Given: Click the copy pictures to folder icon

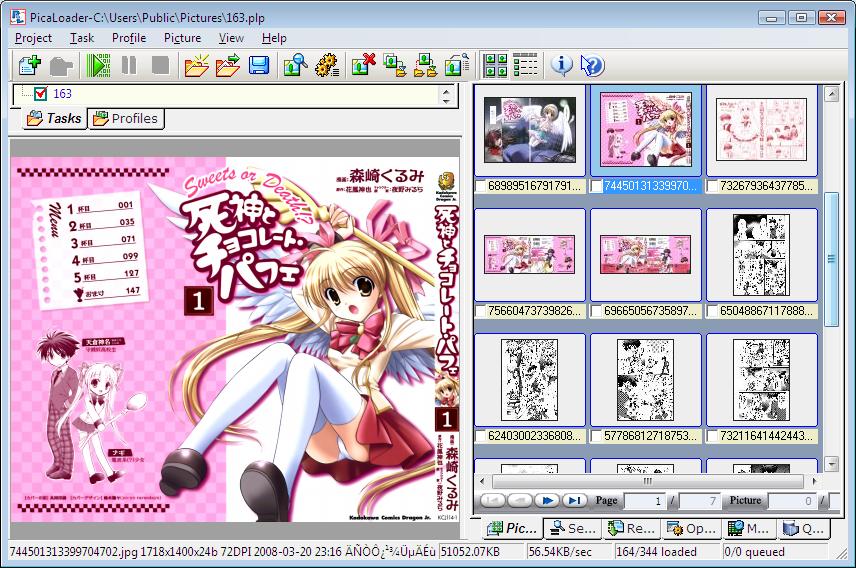Looking at the screenshot, I should pos(395,66).
